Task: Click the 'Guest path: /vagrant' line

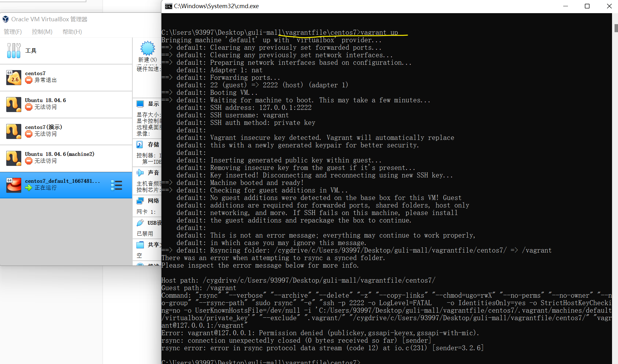Action: coord(199,288)
